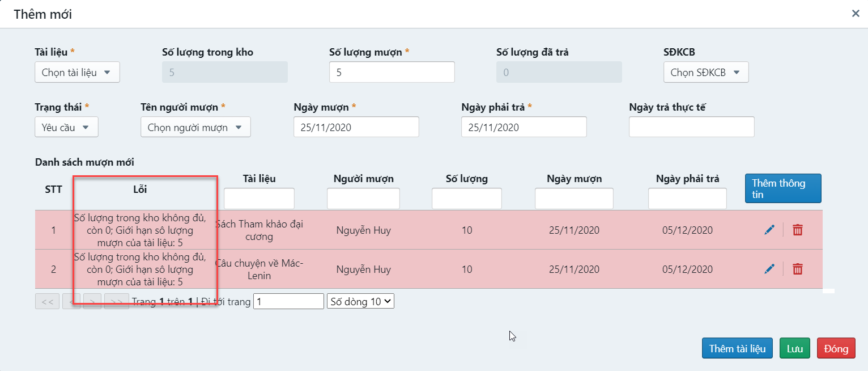Go to the first page of results

tap(47, 302)
